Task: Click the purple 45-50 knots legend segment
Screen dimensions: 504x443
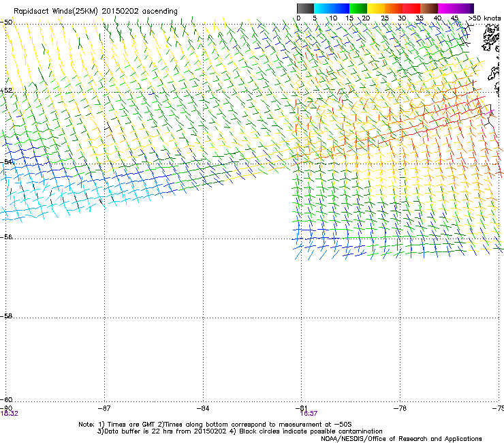Action: pos(464,8)
